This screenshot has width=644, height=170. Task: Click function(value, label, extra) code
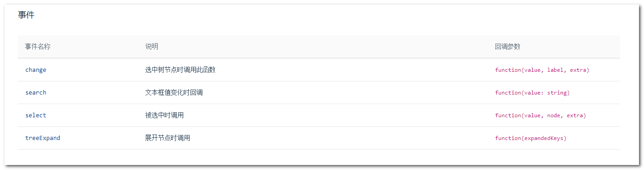542,70
